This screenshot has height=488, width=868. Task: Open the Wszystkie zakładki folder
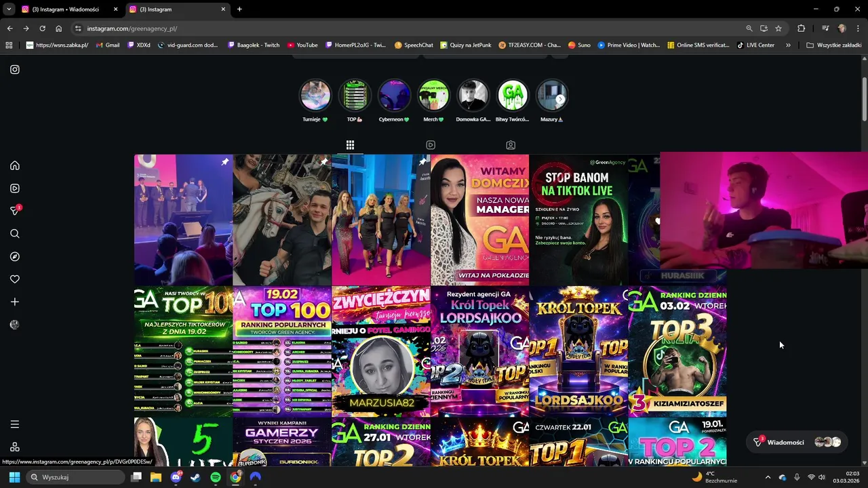tap(834, 45)
